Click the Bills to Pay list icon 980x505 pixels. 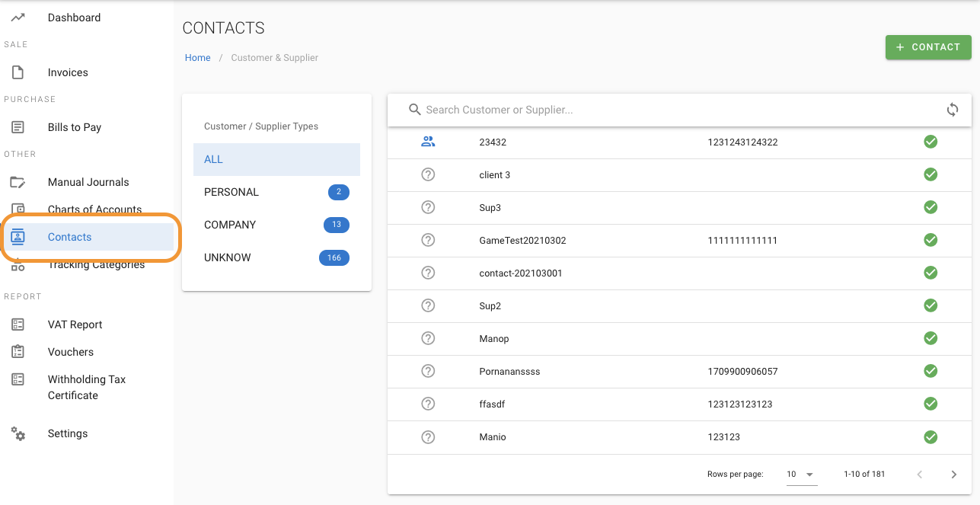pos(18,127)
